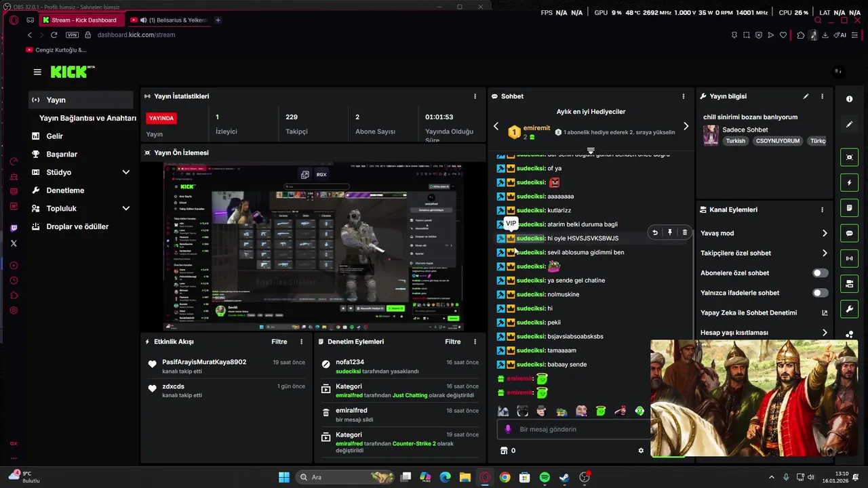Image resolution: width=868 pixels, height=488 pixels.
Task: Switch to Belisarius & Yelken browser tab
Action: click(x=170, y=20)
